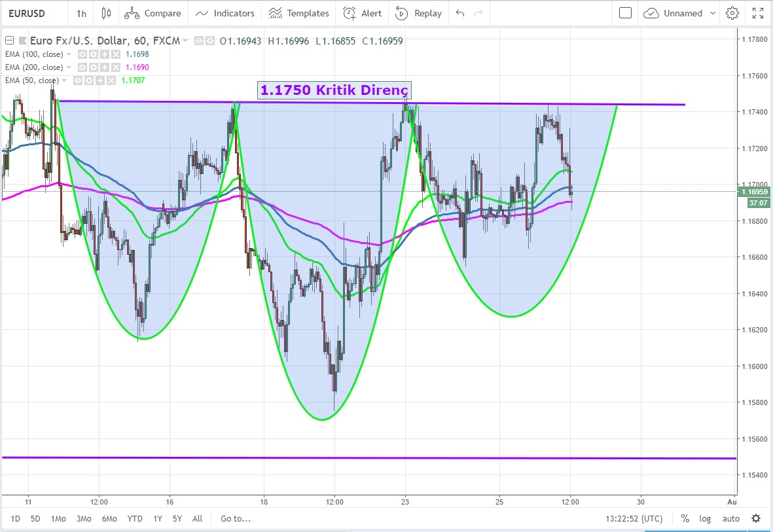The image size is (773, 532).
Task: Open the candlestick chart style selector
Action: (x=107, y=13)
